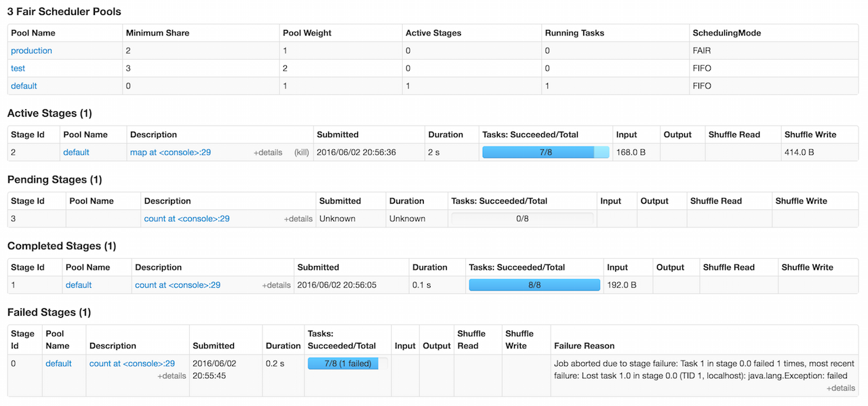This screenshot has width=868, height=406.
Task: Expand +details for pending stage 3
Action: pos(298,219)
